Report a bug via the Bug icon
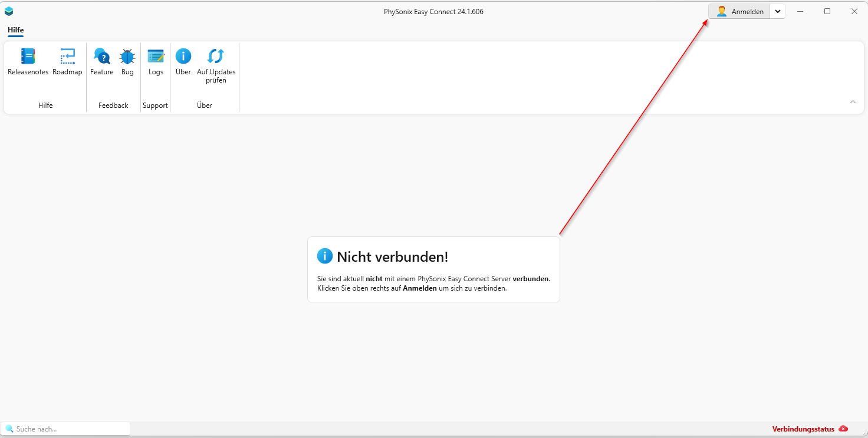The width and height of the screenshot is (868, 438). pyautogui.click(x=127, y=57)
